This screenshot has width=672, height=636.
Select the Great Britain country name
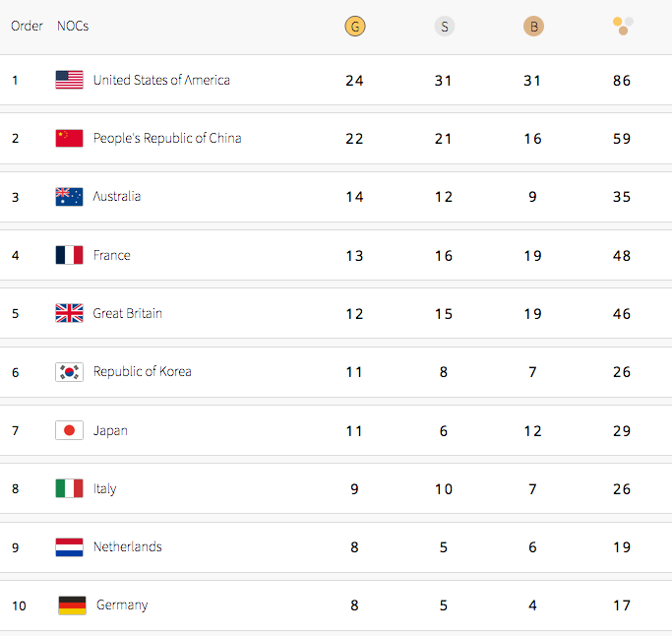128,313
